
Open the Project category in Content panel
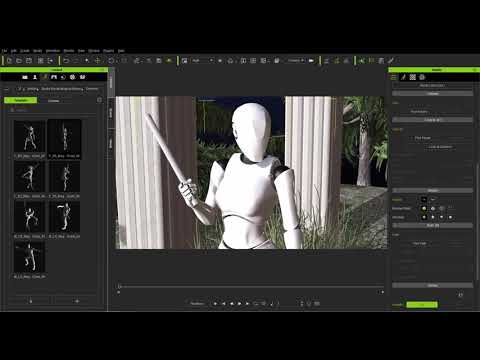click(25, 77)
